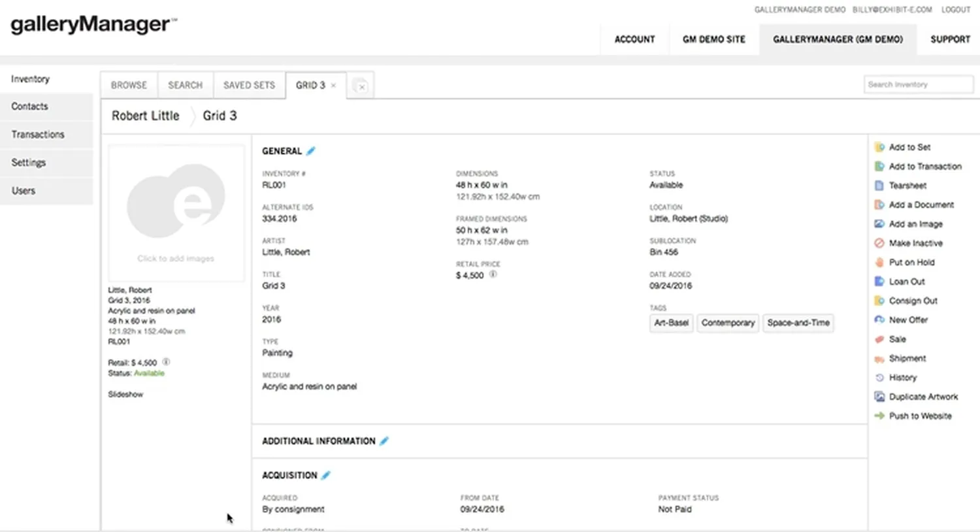The image size is (980, 532).
Task: Click the Add to Transaction label
Action: click(925, 167)
